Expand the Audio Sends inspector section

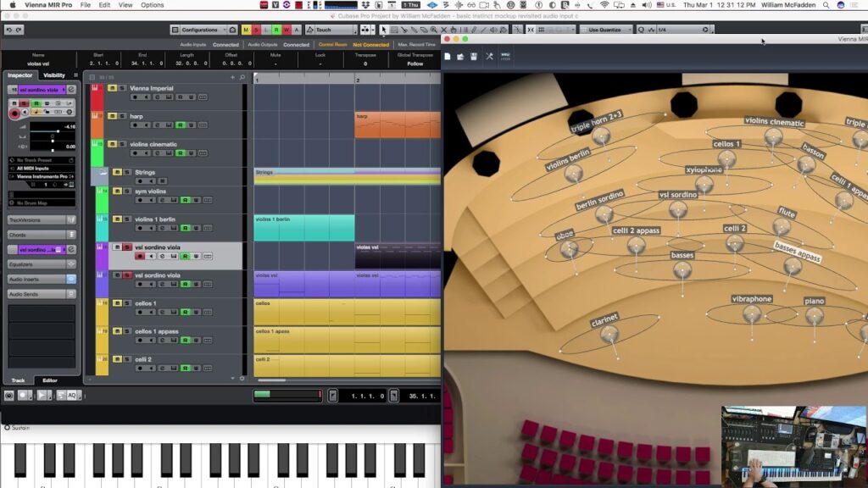[x=42, y=294]
